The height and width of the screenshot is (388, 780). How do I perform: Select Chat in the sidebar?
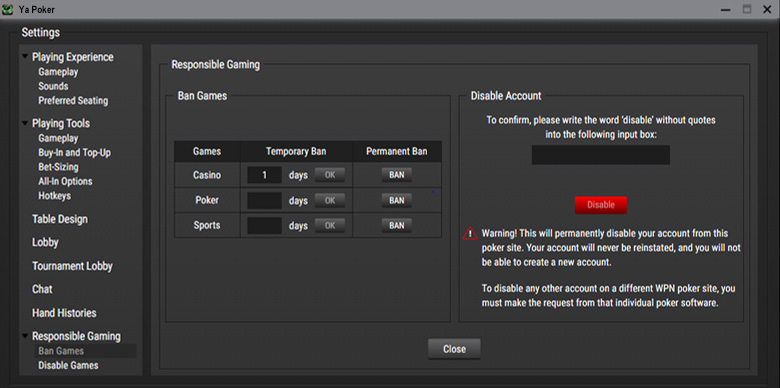coord(42,290)
